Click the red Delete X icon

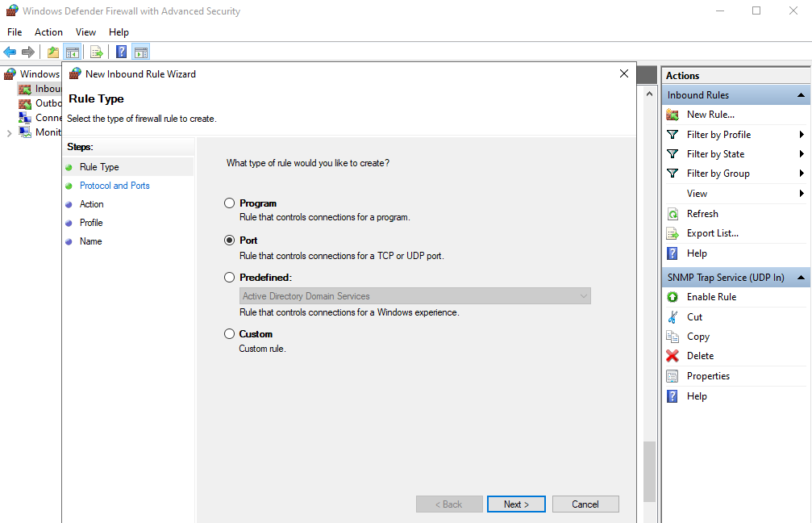click(x=673, y=356)
